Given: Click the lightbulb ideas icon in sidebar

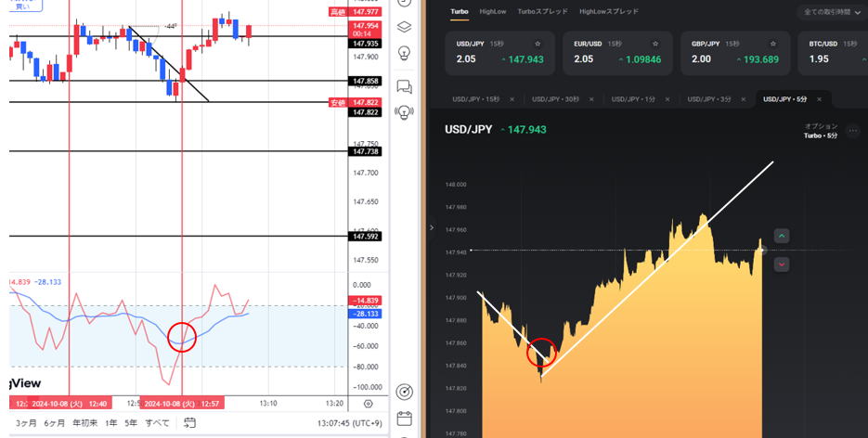Looking at the screenshot, I should (x=404, y=53).
